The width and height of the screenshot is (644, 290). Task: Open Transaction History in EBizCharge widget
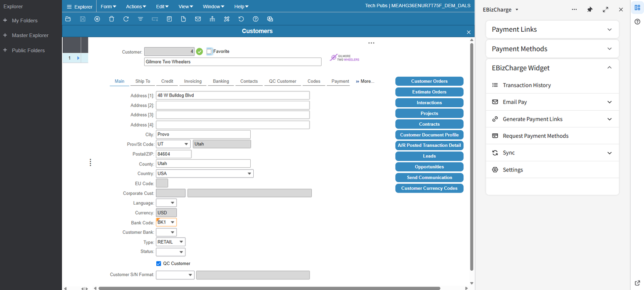pyautogui.click(x=552, y=85)
